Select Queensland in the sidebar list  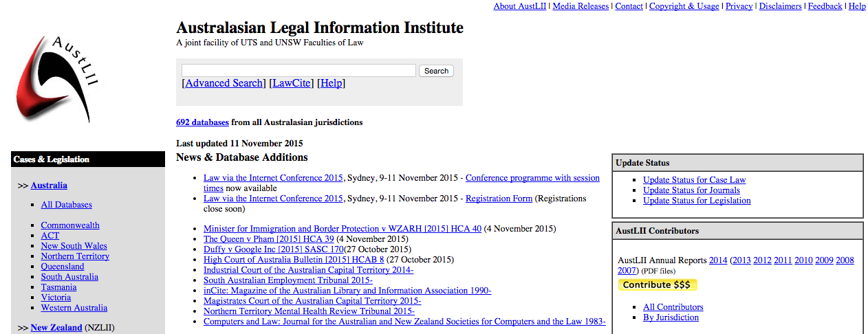point(62,267)
